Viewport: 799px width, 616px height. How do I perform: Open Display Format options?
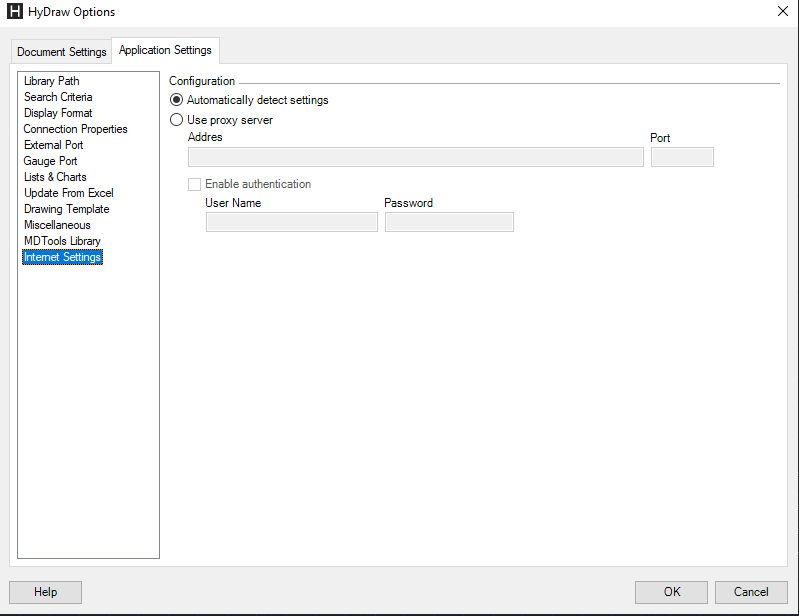58,113
